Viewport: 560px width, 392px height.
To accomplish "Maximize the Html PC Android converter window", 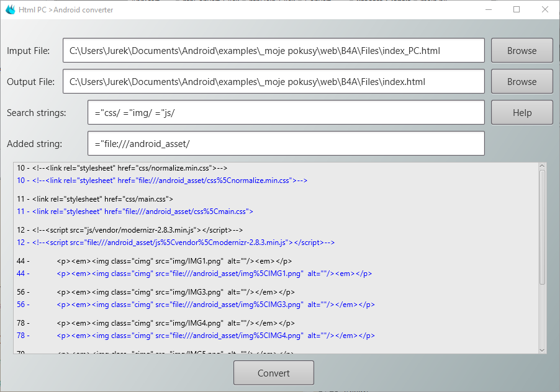I will [x=516, y=9].
